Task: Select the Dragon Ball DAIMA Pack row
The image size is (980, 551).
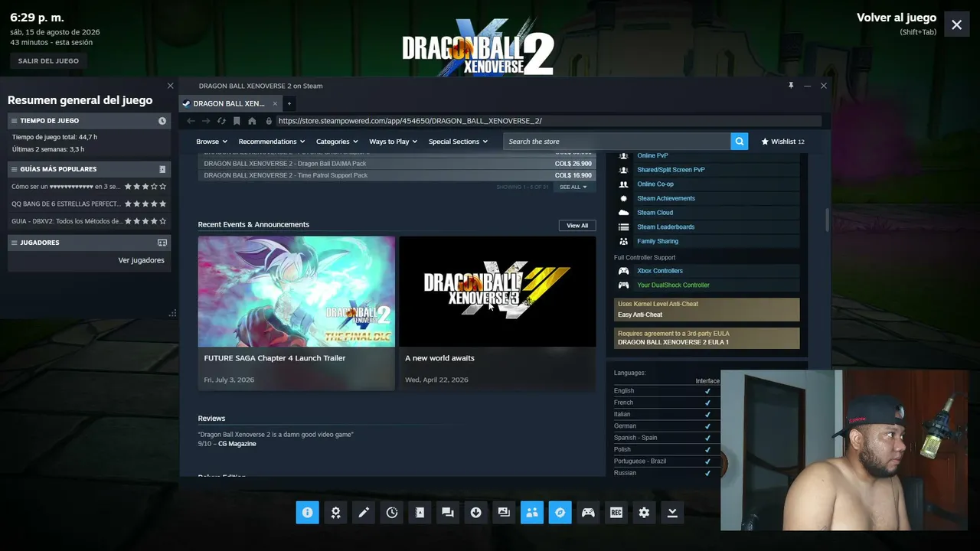Action: (x=397, y=164)
